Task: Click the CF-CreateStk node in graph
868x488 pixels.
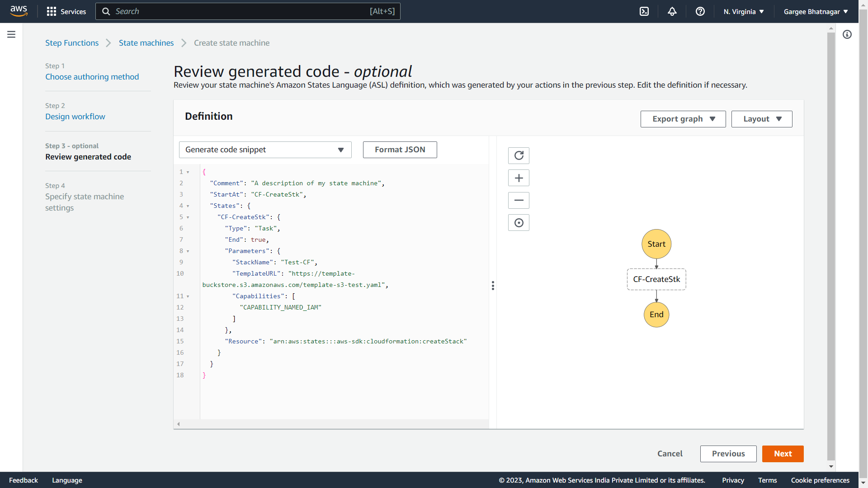Action: click(656, 279)
